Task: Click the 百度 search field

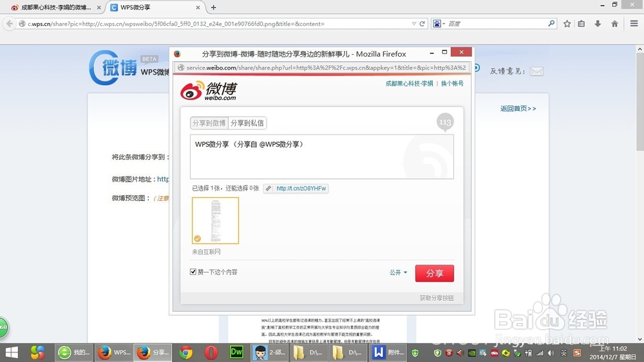Action: click(496, 24)
